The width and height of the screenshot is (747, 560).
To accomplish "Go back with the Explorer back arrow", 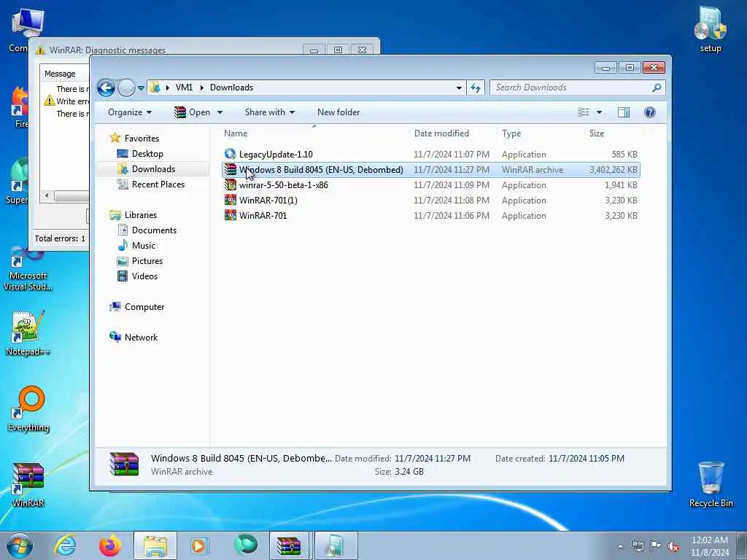I will pyautogui.click(x=107, y=87).
